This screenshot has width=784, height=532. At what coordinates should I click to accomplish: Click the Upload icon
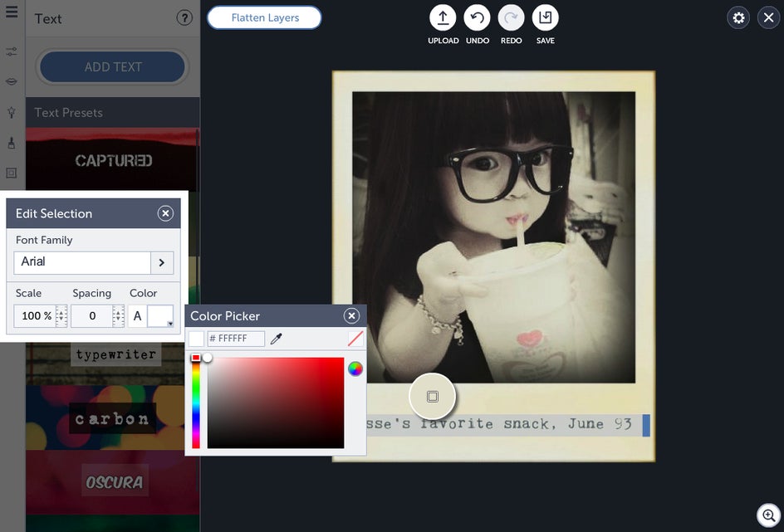pos(443,18)
